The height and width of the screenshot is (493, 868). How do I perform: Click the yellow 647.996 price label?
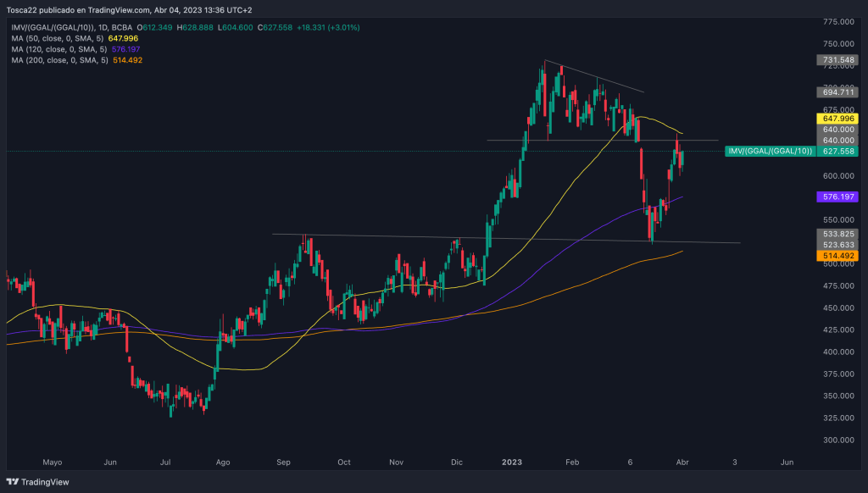(835, 119)
